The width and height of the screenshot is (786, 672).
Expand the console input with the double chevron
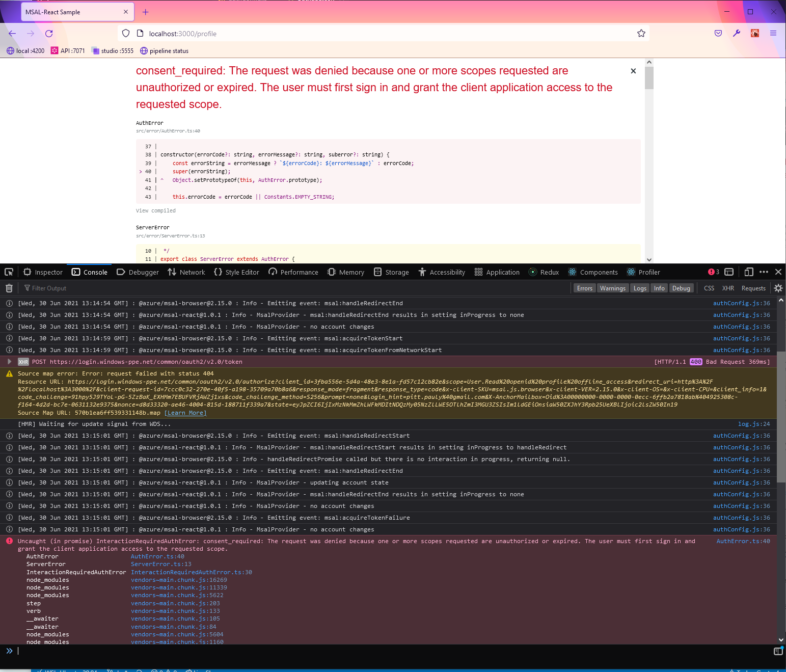(9, 651)
